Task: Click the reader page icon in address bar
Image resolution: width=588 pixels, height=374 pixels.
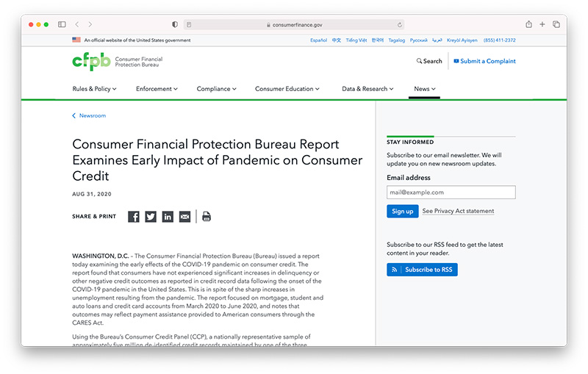Action: (189, 25)
